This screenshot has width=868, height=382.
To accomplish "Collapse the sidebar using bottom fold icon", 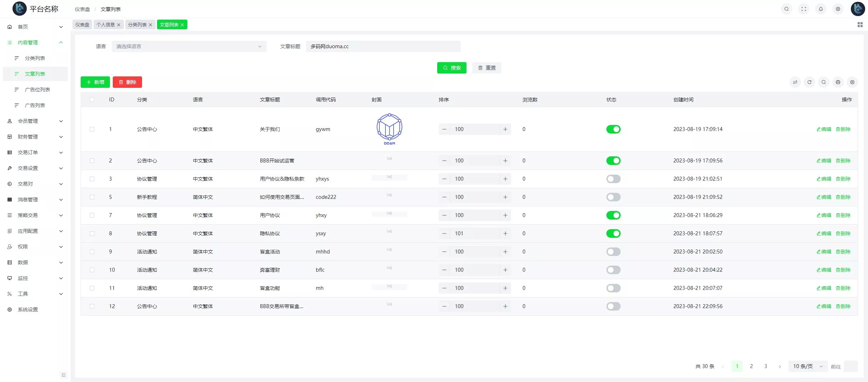I will 64,375.
